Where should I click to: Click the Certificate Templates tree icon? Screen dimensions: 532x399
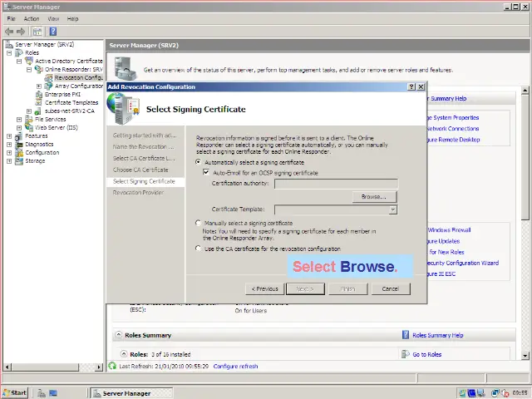pyautogui.click(x=39, y=103)
